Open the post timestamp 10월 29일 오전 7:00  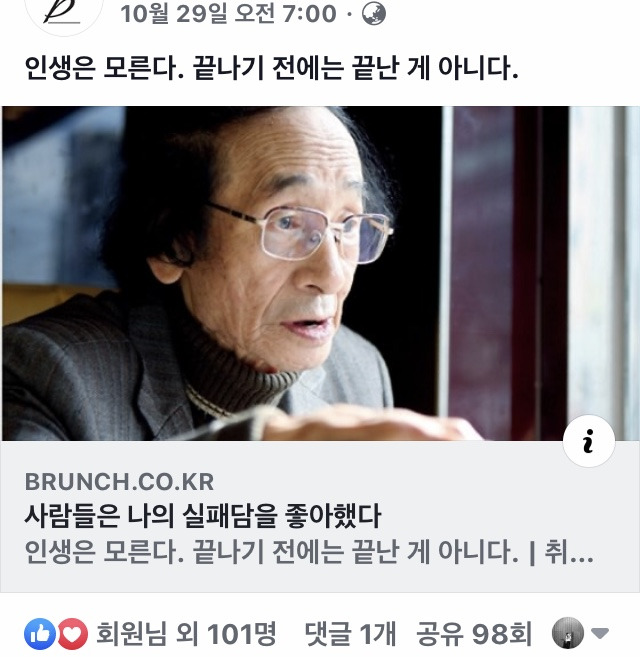point(228,13)
